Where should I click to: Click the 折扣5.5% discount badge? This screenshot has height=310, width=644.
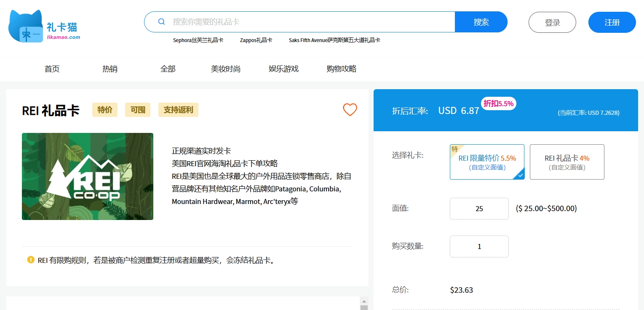coord(499,103)
